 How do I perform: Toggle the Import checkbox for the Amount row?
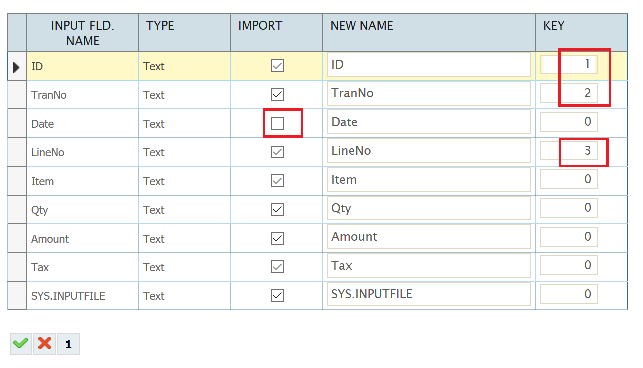coord(278,238)
